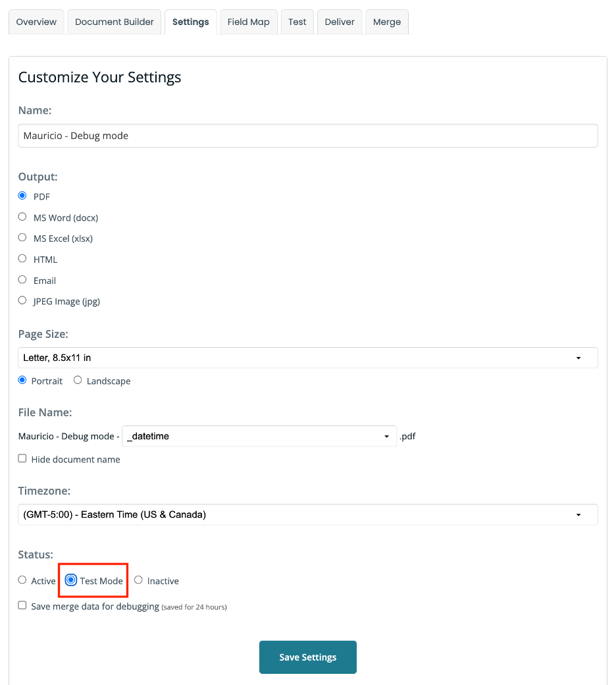Screen dimensions: 616x685
Task: Select MS Word (docx) output option
Action: (22, 217)
